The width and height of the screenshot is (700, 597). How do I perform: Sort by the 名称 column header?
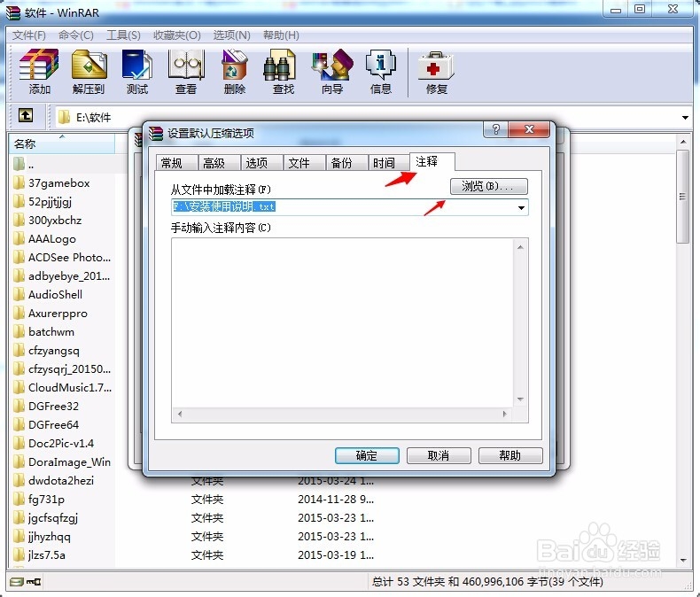pyautogui.click(x=63, y=143)
